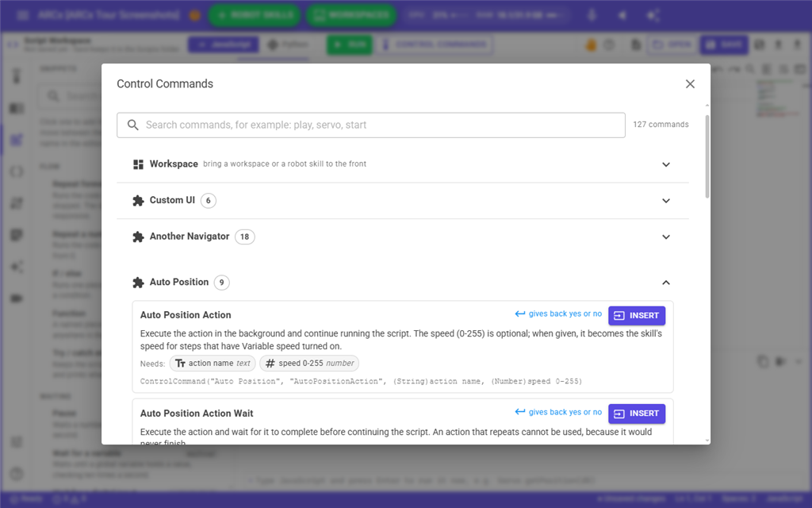Click the Save button in the script toolbar
The width and height of the screenshot is (812, 508).
coord(724,45)
